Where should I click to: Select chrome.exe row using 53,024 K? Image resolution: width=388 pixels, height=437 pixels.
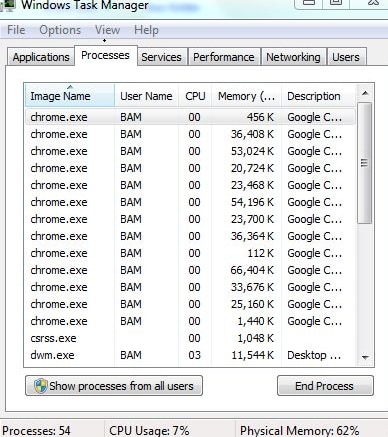(x=190, y=151)
